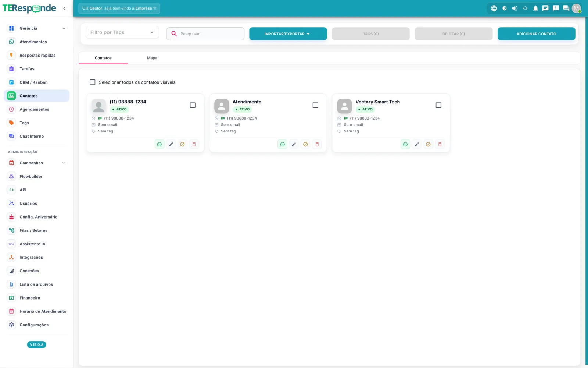Open WhatsApp for (11) 98888-1234 named contact

(159, 144)
